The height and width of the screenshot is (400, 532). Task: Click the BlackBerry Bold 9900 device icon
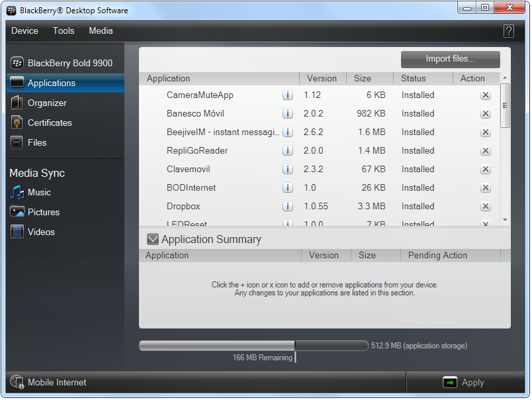click(17, 63)
